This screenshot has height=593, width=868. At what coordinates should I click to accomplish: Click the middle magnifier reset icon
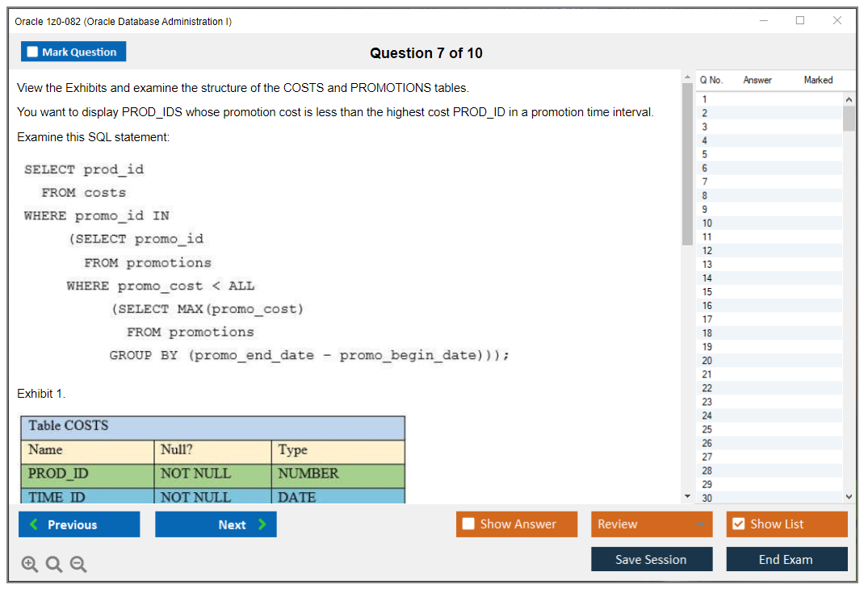tap(54, 564)
